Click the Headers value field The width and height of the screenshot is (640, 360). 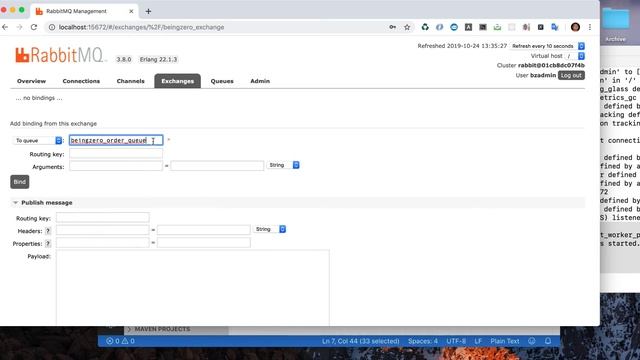tap(204, 230)
